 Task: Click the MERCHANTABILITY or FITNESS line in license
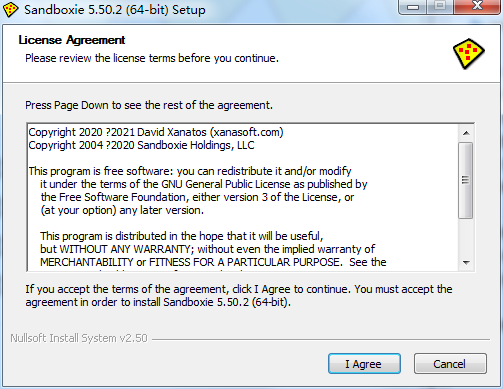click(x=213, y=262)
